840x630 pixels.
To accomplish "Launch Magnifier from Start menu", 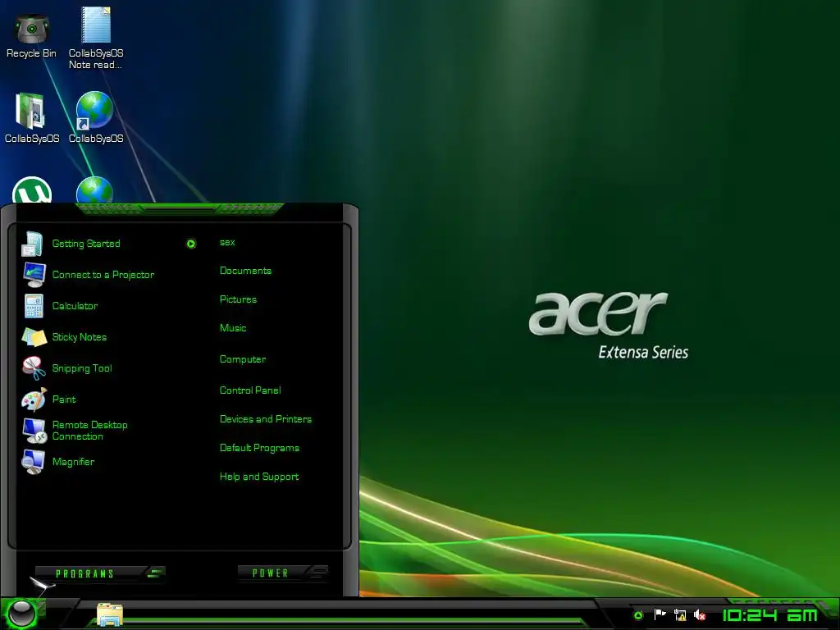I will pos(73,462).
